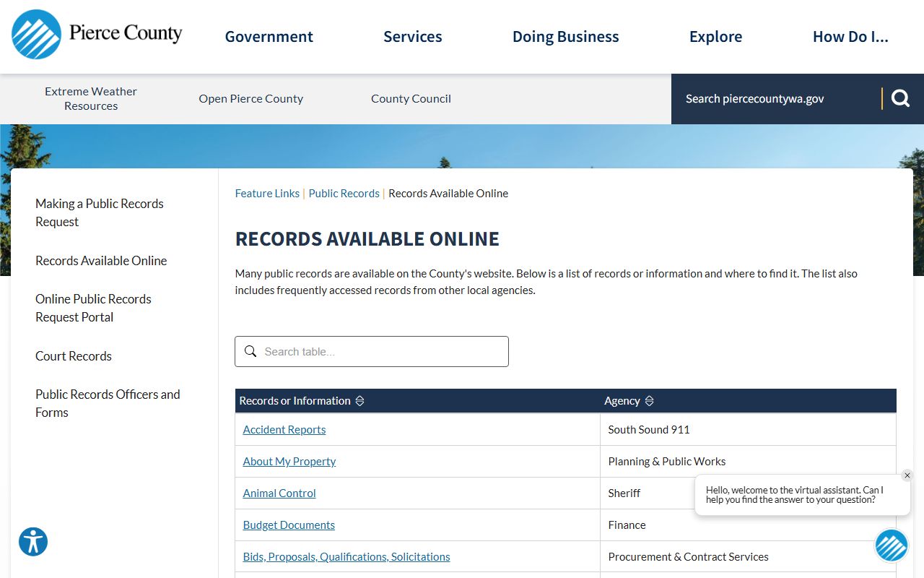
Task: Click the search magnifier button
Action: [x=900, y=98]
